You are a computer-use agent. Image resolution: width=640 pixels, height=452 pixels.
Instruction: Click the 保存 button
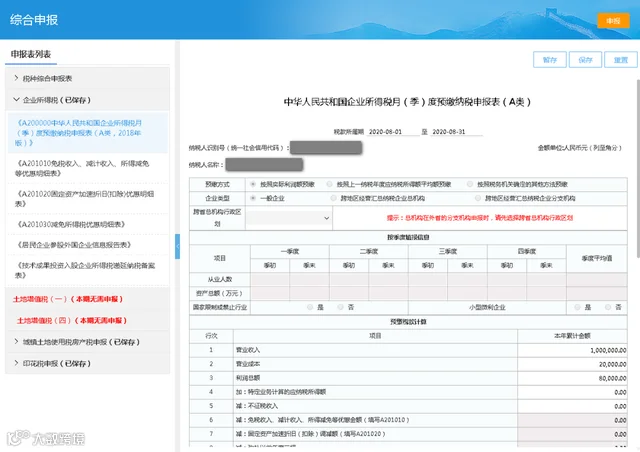[585, 60]
